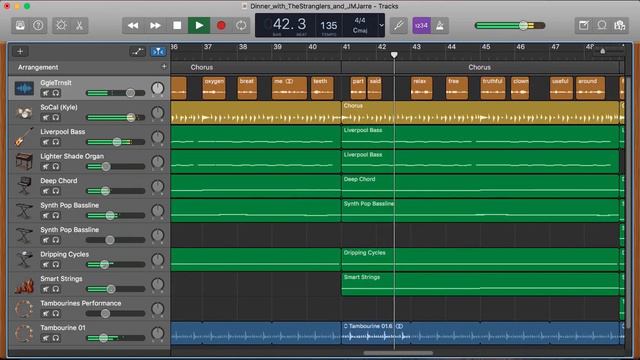Open Smart Controls dial button
Screen dimensions: 640x360
[x=61, y=25]
